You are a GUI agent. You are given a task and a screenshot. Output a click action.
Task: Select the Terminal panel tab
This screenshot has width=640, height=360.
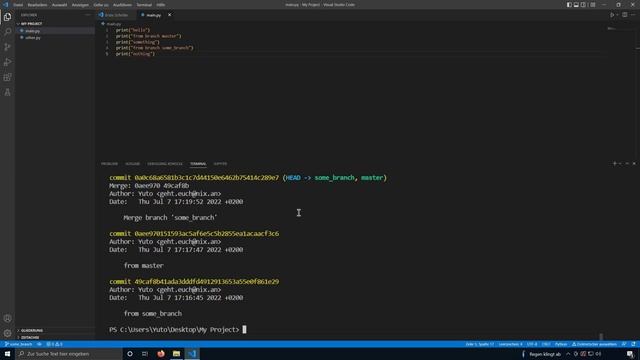pyautogui.click(x=198, y=164)
